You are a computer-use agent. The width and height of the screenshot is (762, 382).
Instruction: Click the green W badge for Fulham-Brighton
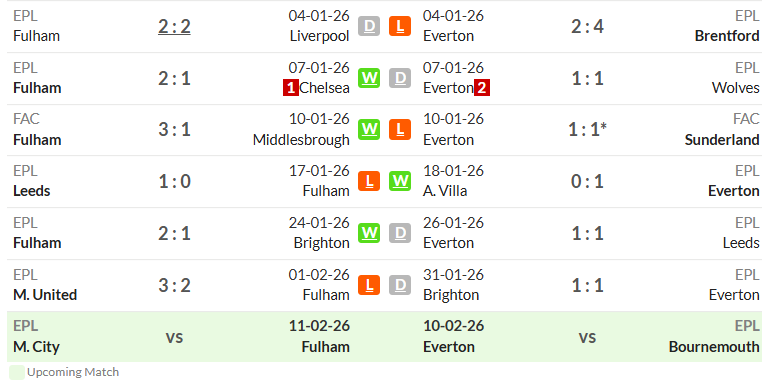369,233
